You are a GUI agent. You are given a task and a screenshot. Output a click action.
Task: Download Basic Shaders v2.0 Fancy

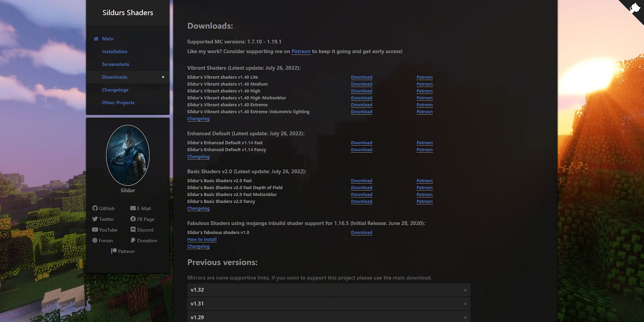point(361,202)
